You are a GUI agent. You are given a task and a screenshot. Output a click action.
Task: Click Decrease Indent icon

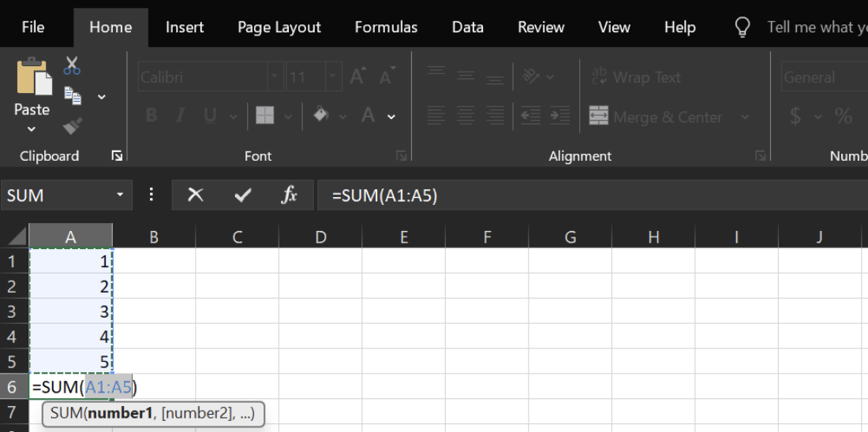point(531,116)
